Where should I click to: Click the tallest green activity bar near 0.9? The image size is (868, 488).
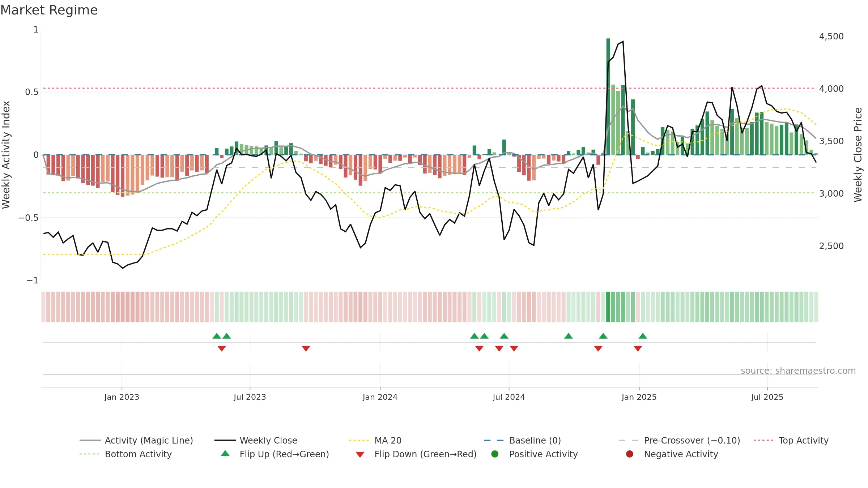(608, 97)
